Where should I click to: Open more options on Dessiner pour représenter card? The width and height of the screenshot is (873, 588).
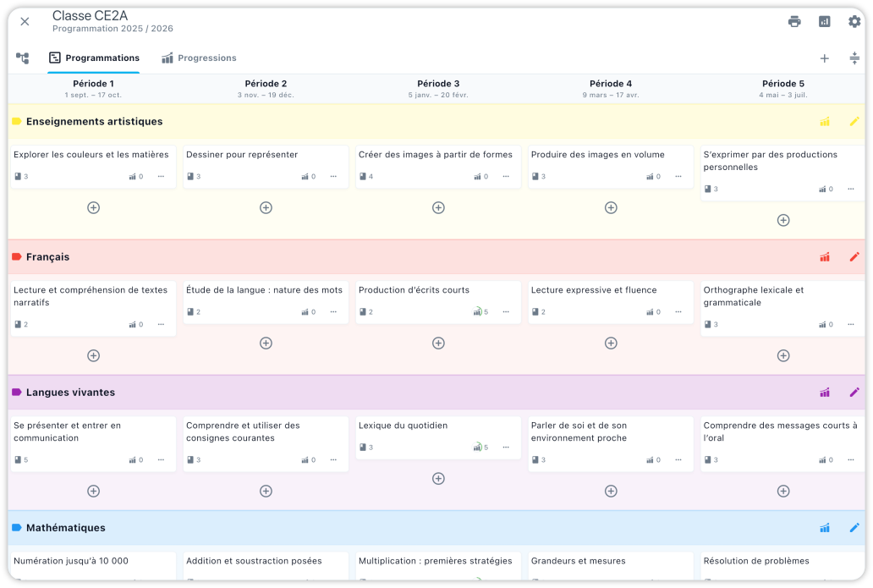pos(333,177)
